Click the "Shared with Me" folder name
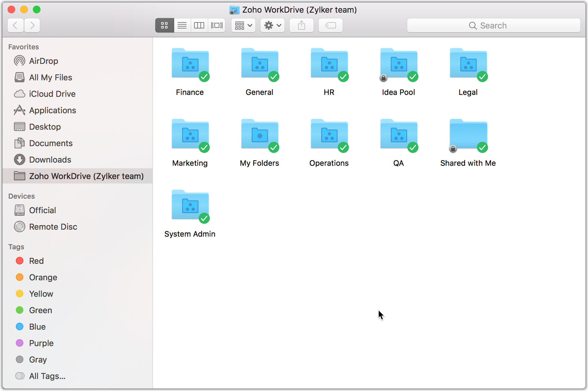This screenshot has width=588, height=391. pyautogui.click(x=468, y=163)
